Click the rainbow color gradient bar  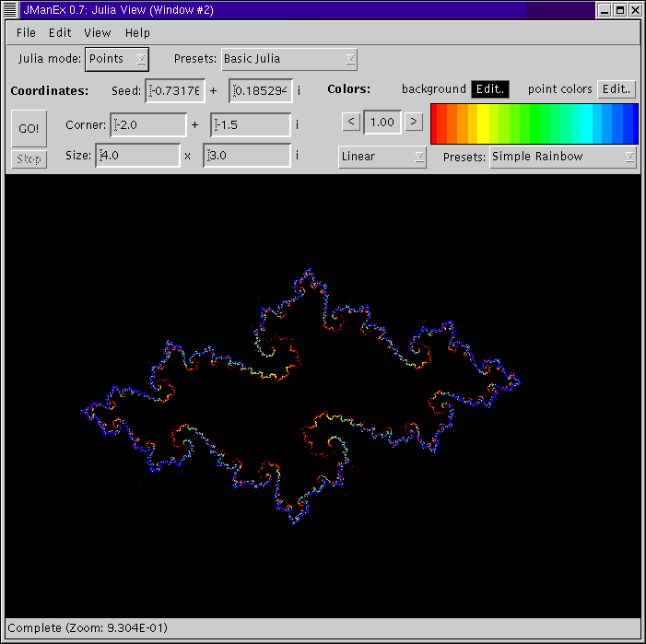(534, 123)
